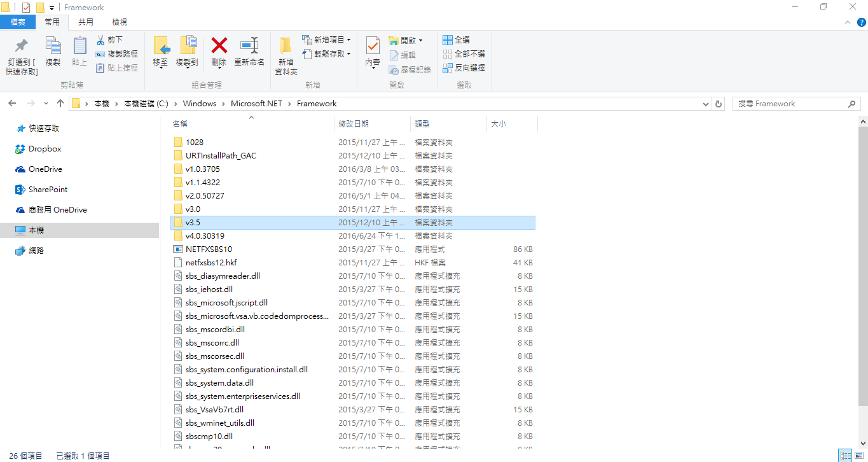Select the v4.0.30319 folder
868x462 pixels.
pos(353,236)
